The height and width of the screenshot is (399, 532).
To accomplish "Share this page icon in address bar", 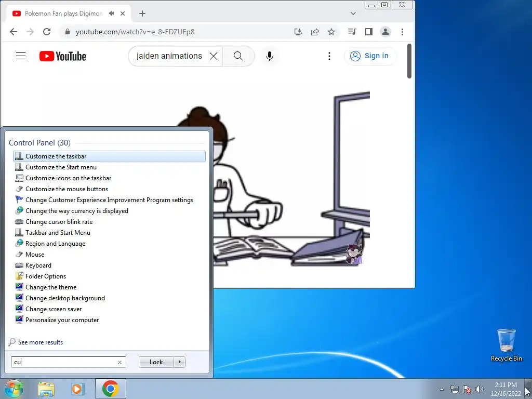I will coord(314,32).
